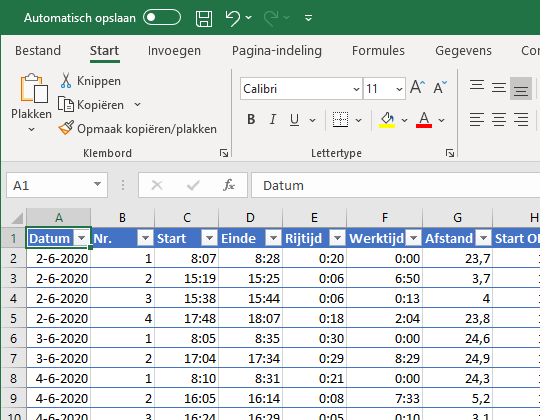Viewport: 540px width, 420px height.
Task: Click the Kopiëren button
Action: (91, 105)
